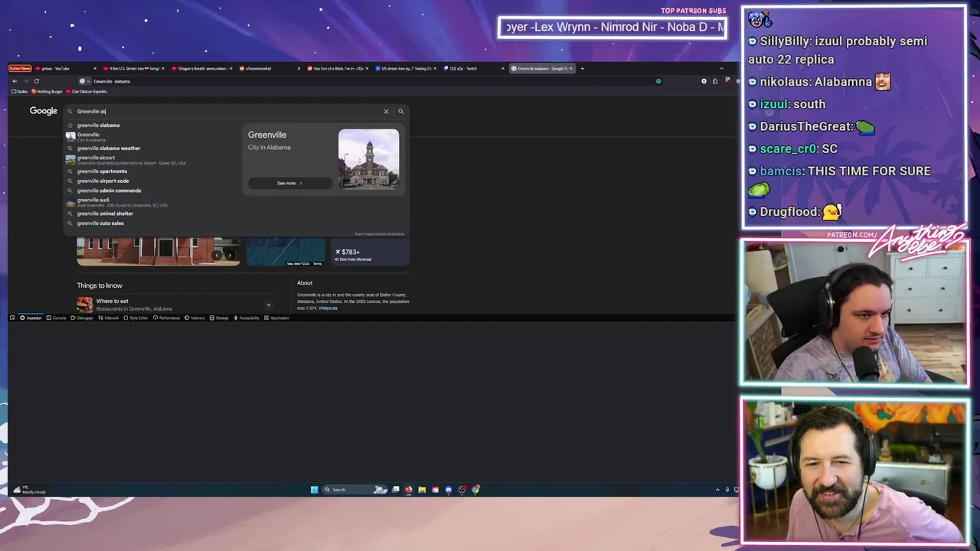Show hidden system tray icons

pyautogui.click(x=717, y=490)
